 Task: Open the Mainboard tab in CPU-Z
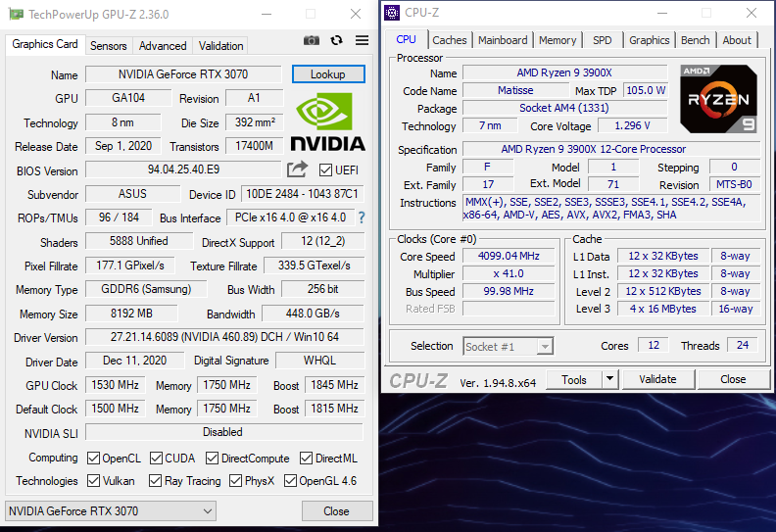point(503,40)
